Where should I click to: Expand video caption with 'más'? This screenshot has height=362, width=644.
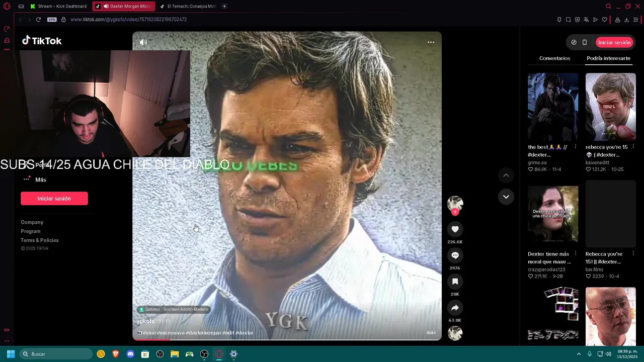tap(431, 332)
